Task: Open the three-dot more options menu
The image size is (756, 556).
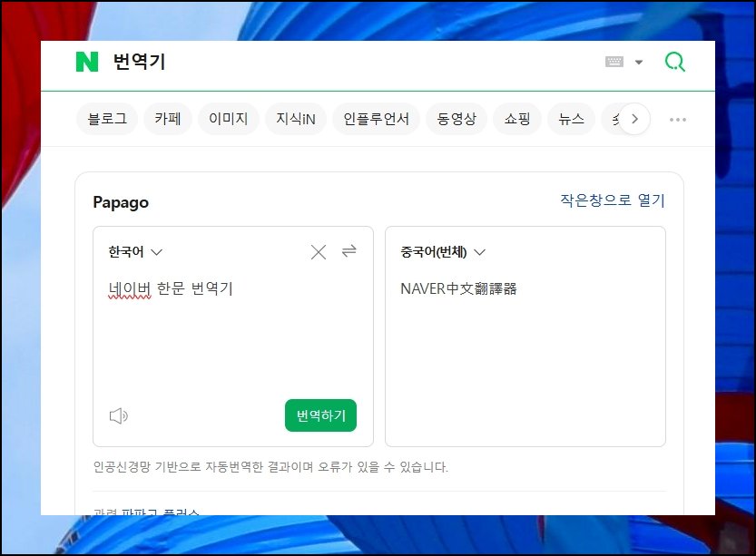Action: pos(677,120)
